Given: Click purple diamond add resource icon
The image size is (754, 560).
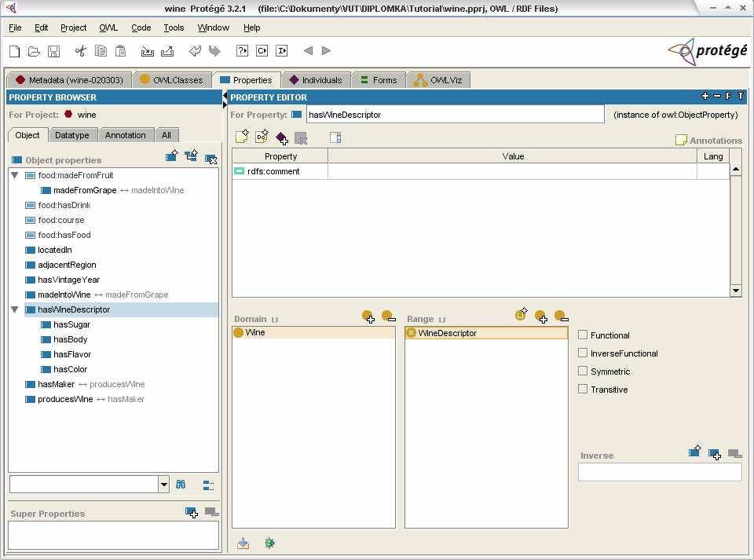Looking at the screenshot, I should tap(282, 138).
